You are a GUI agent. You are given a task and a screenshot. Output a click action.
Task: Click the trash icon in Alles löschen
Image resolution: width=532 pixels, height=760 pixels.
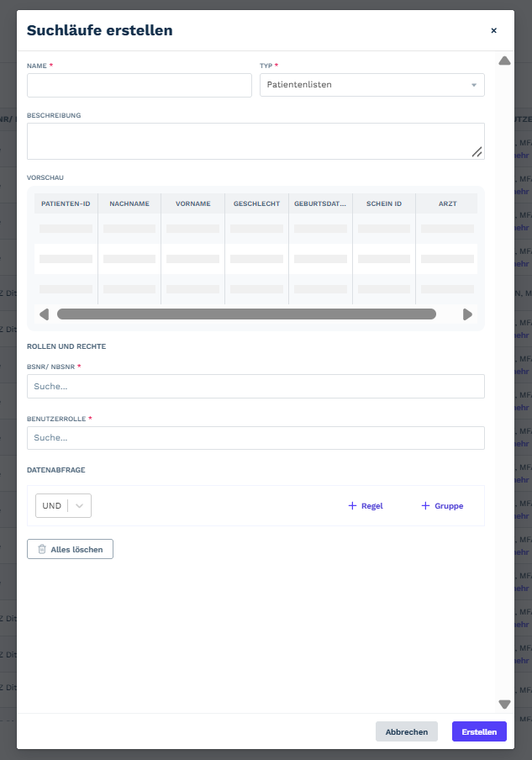point(42,549)
